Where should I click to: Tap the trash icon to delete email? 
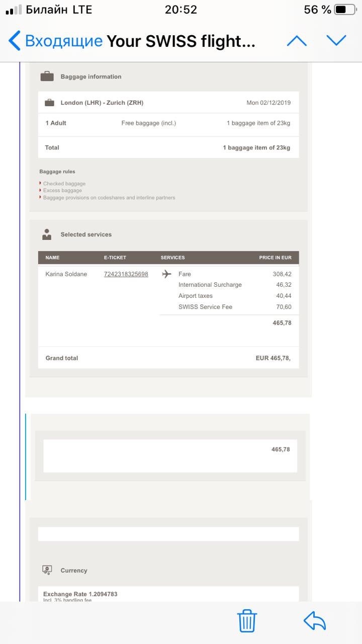click(x=247, y=621)
